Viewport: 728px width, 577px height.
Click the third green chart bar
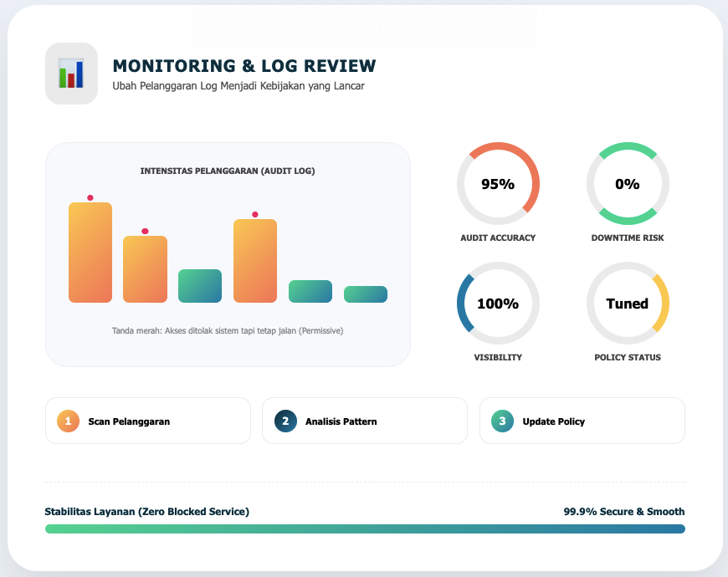(200, 286)
